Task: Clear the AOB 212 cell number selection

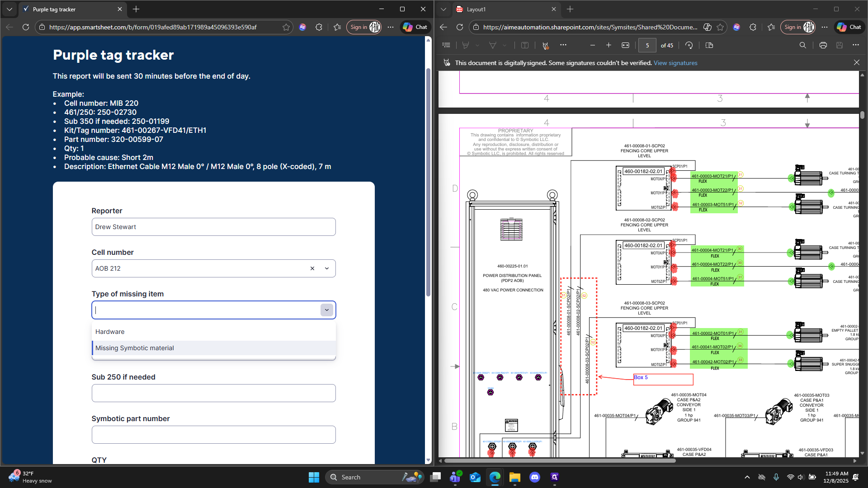Action: point(312,268)
